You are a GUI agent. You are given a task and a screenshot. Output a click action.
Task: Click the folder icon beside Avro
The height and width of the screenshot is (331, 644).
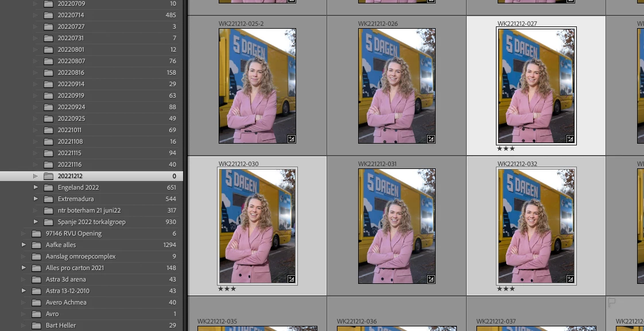pyautogui.click(x=37, y=314)
